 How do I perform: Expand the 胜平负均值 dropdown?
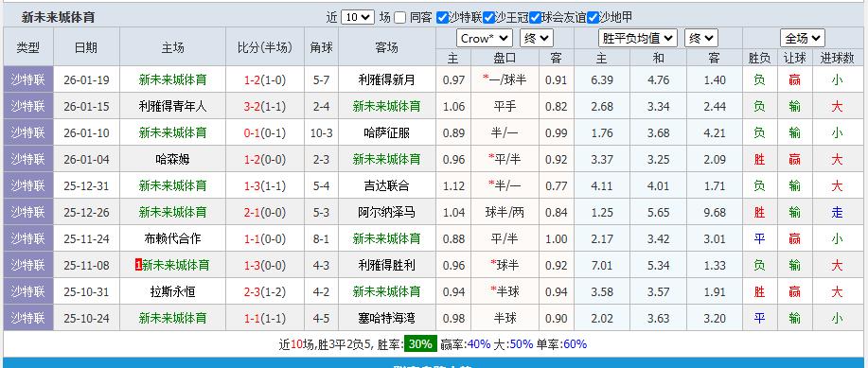[638, 38]
